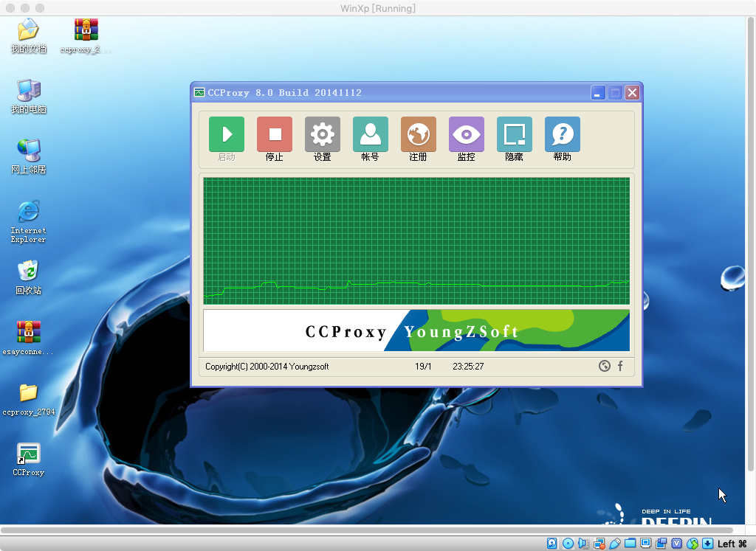Click the globe website icon in status bar
This screenshot has width=756, height=551.
click(x=605, y=366)
